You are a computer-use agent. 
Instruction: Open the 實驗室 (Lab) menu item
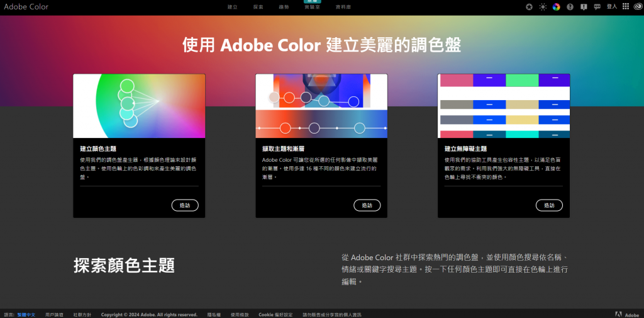[312, 7]
